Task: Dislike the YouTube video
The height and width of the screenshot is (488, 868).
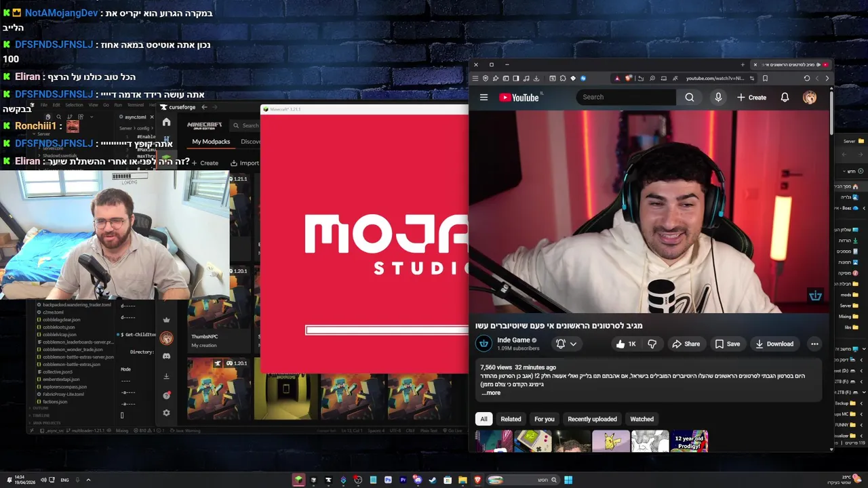Action: [x=652, y=344]
